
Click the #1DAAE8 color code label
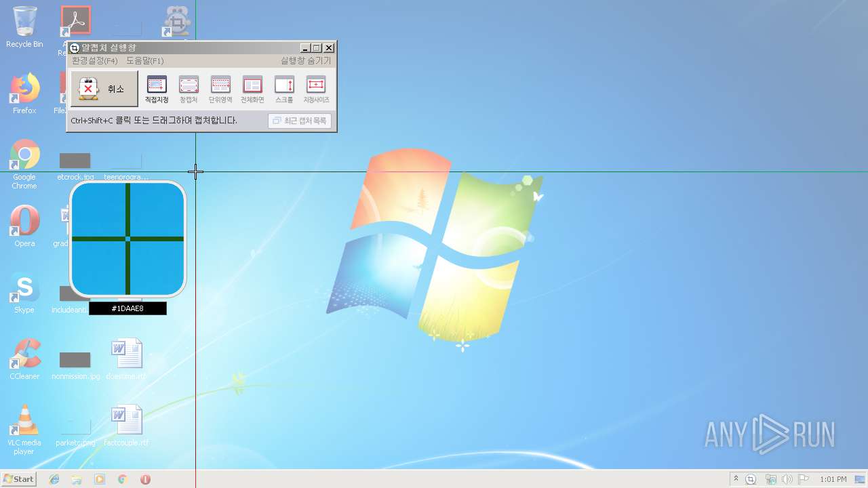point(127,308)
